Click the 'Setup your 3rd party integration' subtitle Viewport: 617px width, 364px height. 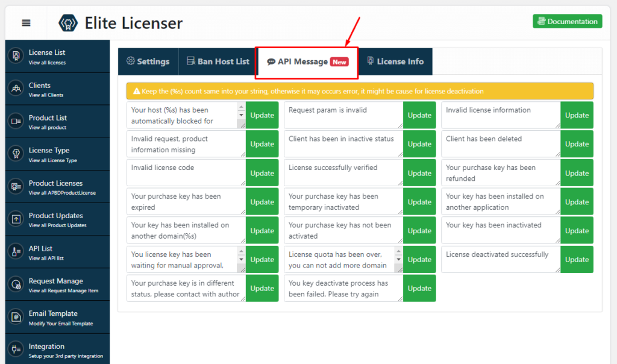66,356
